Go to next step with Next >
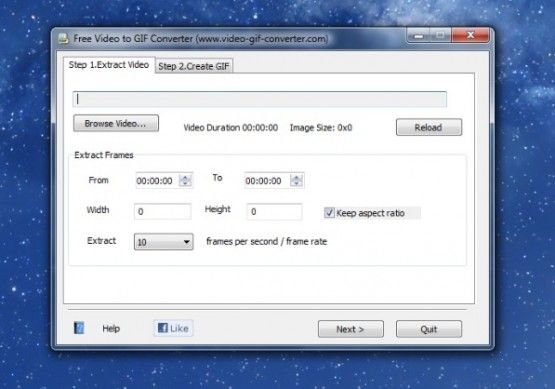The width and height of the screenshot is (555, 389). coord(350,329)
